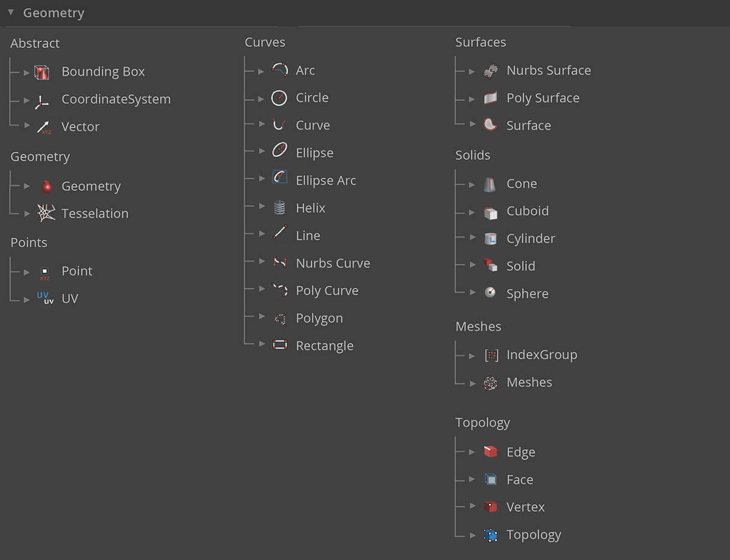Expand the Cylinder node
Screen dimensions: 730x560
point(473,238)
